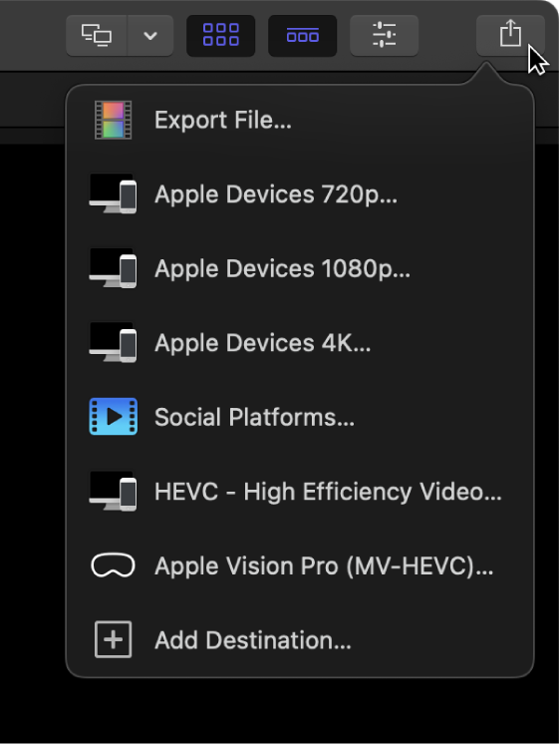Viewport: 560px width, 746px height.
Task: Click Add Destination… in share menu
Action: click(x=300, y=640)
